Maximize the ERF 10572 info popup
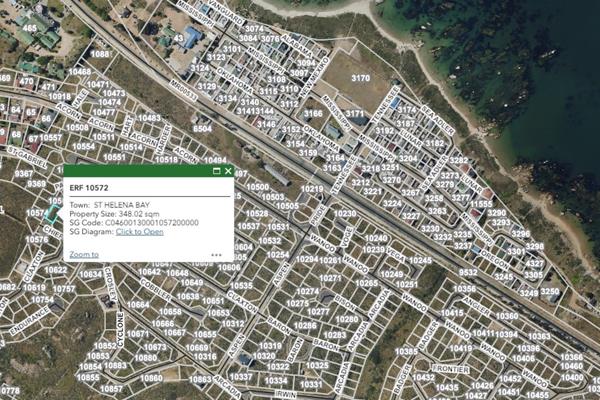600x400 pixels. (217, 171)
